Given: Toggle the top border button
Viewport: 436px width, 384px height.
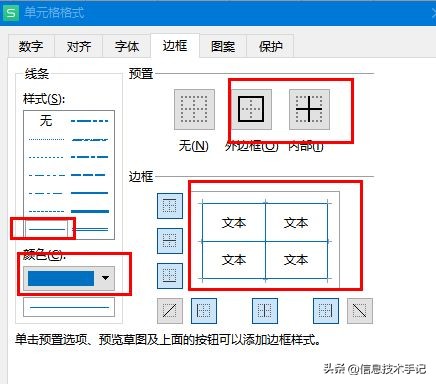Looking at the screenshot, I should [170, 206].
